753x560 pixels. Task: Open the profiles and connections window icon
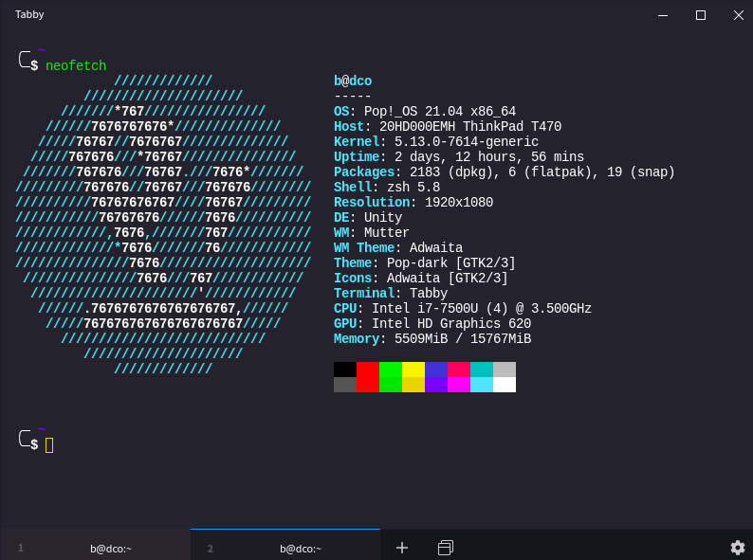446,548
